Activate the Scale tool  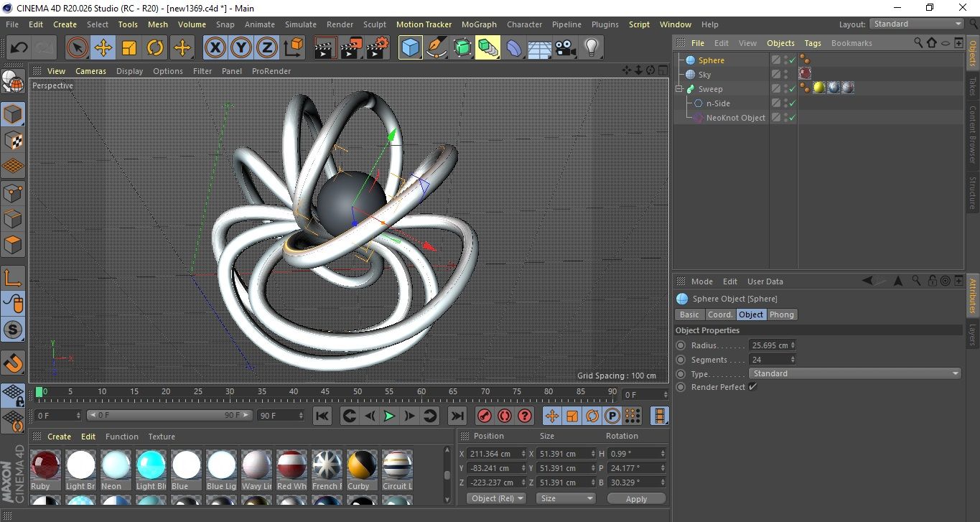129,48
